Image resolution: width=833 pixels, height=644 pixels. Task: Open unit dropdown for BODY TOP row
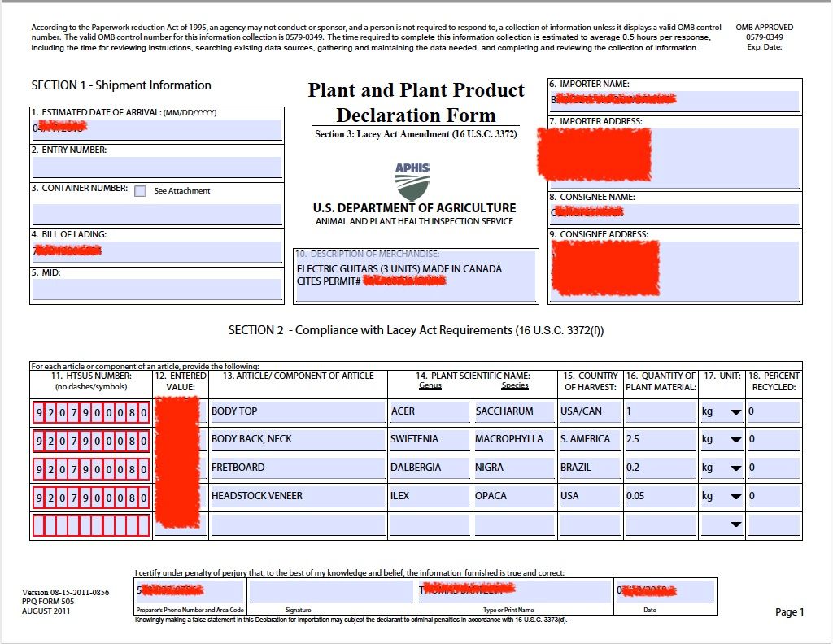click(x=735, y=411)
